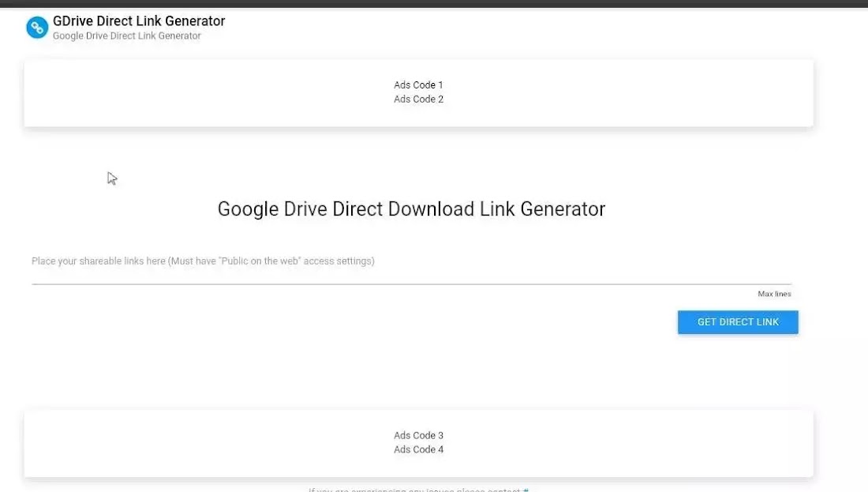
Task: Click the Ads Code 1 text
Action: pyautogui.click(x=418, y=85)
